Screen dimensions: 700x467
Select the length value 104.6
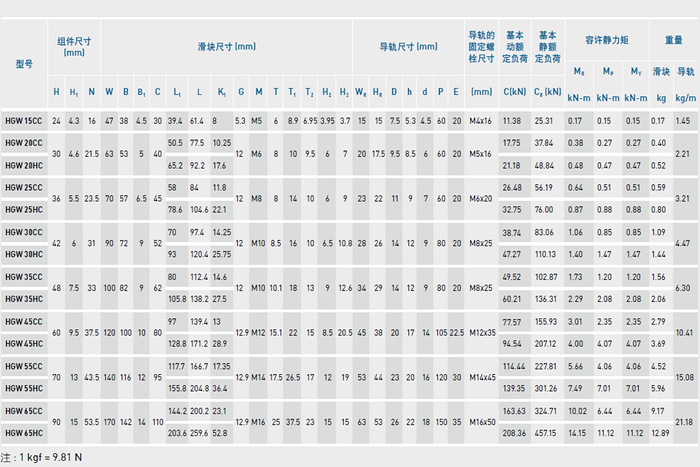[x=199, y=209]
